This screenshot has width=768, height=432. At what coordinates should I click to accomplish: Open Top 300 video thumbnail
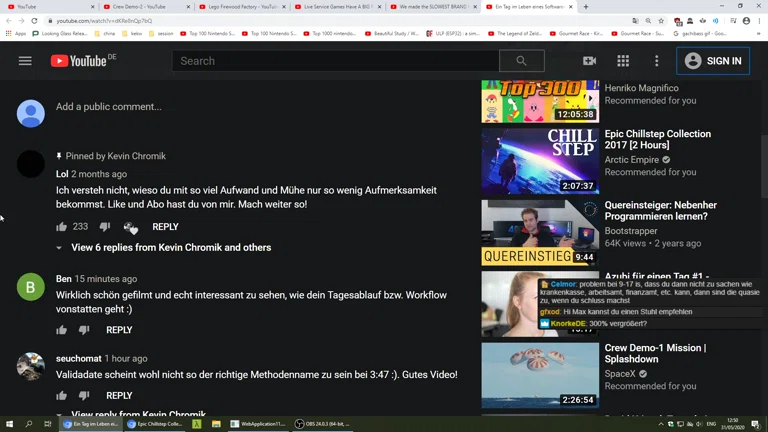540,101
